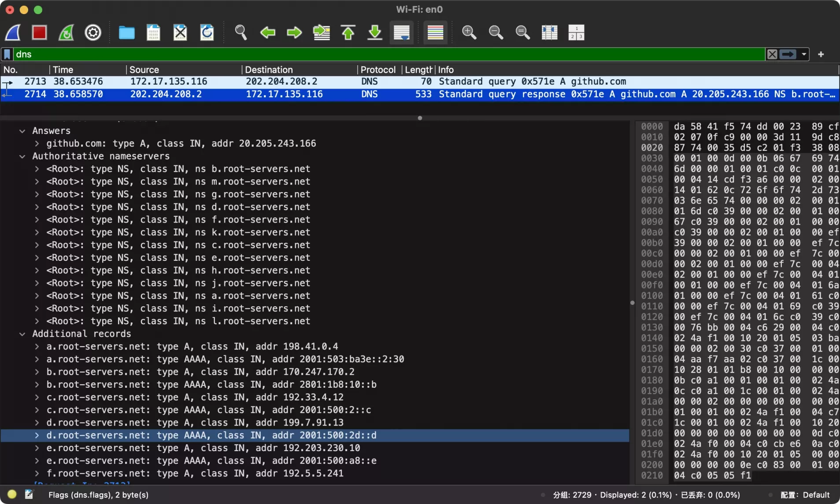Screen dimensions: 840x504
Task: Expand d.root-servers.net AAAA record
Action: coord(37,435)
